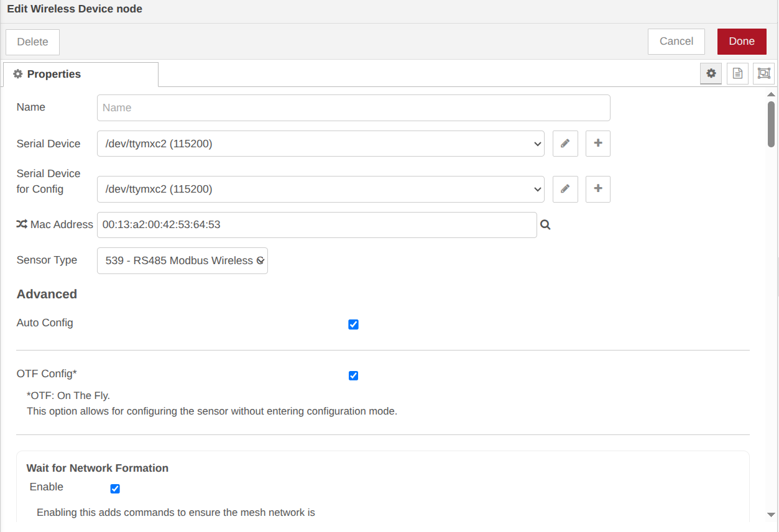Click the shuffle icon beside Mac Address
Viewport: 779px width, 532px height.
tap(22, 224)
